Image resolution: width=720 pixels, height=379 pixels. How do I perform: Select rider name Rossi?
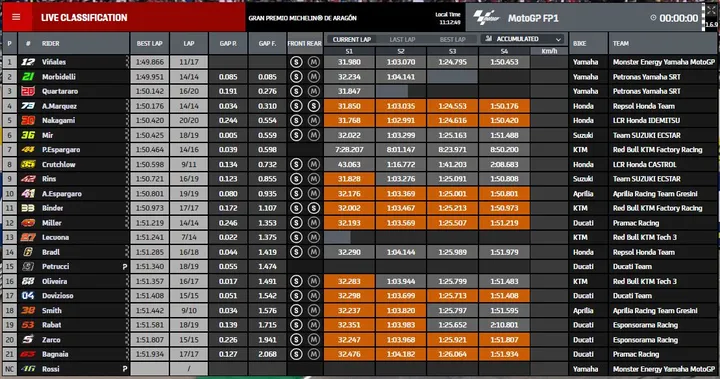pos(51,369)
